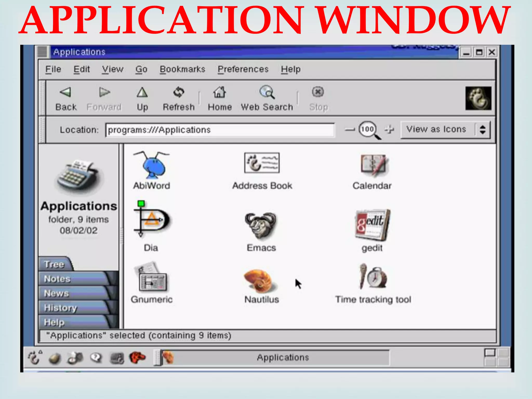Zoom in with the plus button
The width and height of the screenshot is (532, 399).
coord(389,129)
